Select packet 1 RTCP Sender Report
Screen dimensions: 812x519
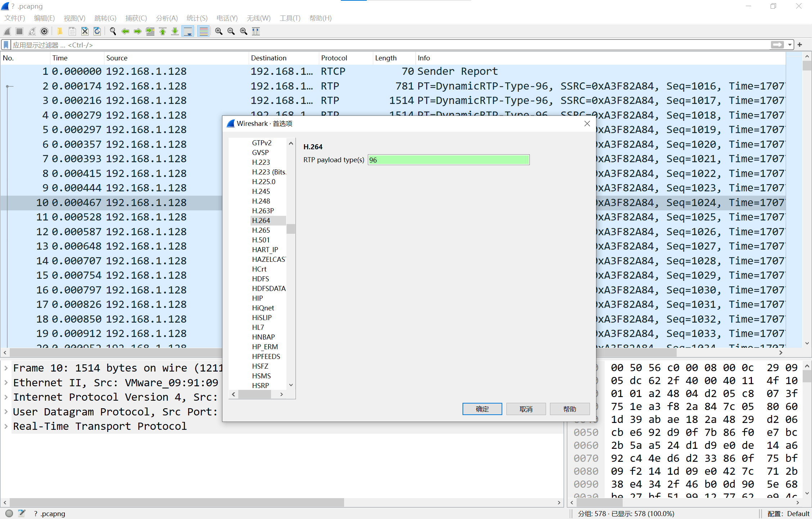(x=393, y=71)
